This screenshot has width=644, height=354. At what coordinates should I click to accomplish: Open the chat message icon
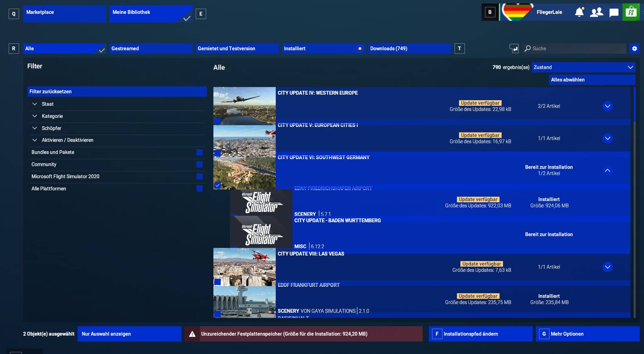pyautogui.click(x=614, y=13)
